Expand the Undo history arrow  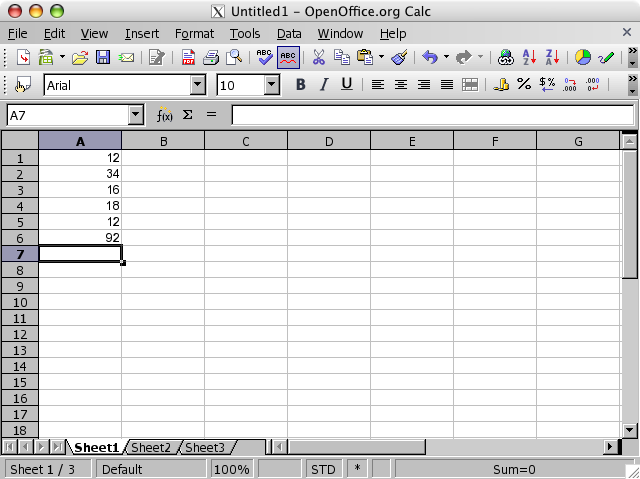pyautogui.click(x=446, y=57)
